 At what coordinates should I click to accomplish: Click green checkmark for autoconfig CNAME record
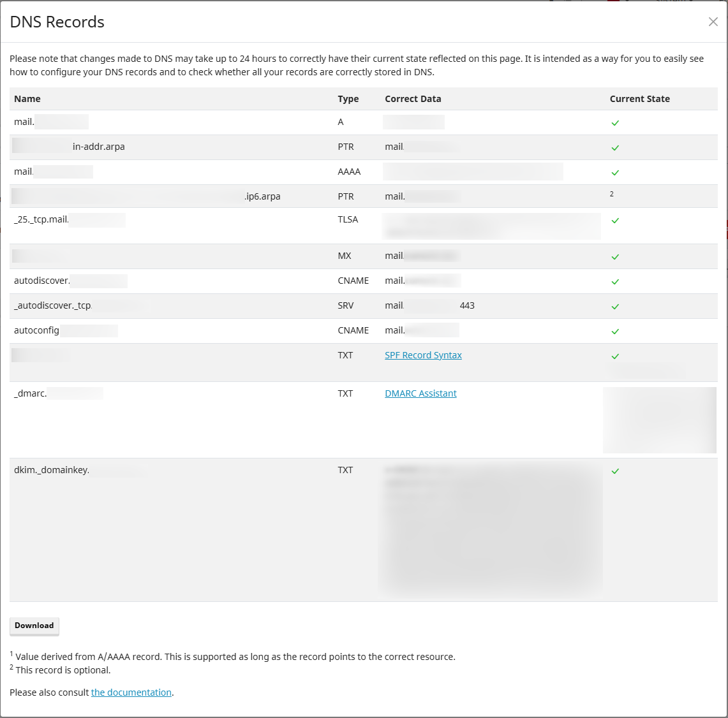point(615,332)
